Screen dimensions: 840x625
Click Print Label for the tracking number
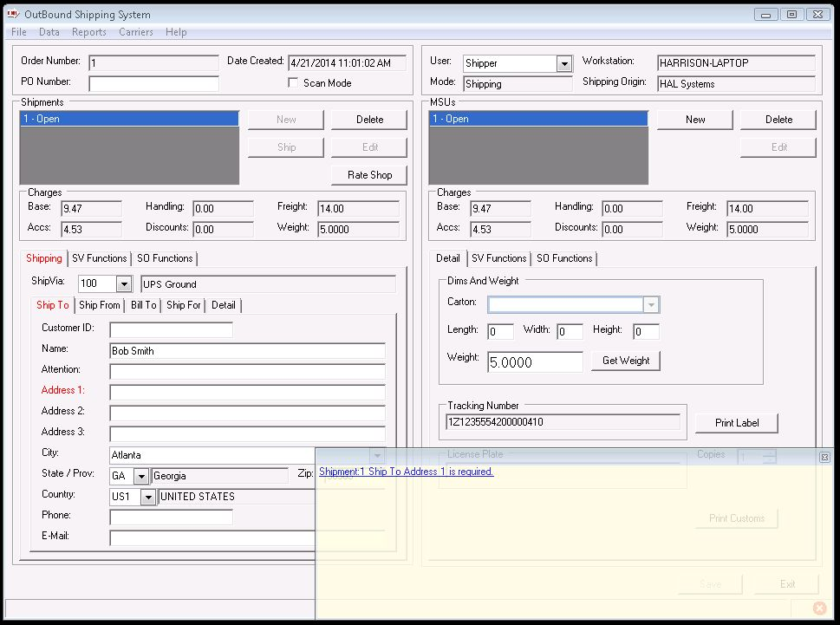(735, 423)
